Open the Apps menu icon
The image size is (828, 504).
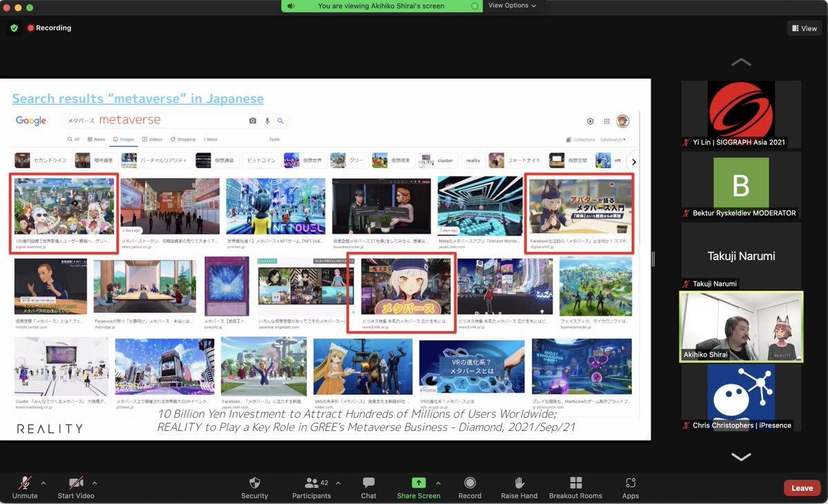[x=630, y=483]
